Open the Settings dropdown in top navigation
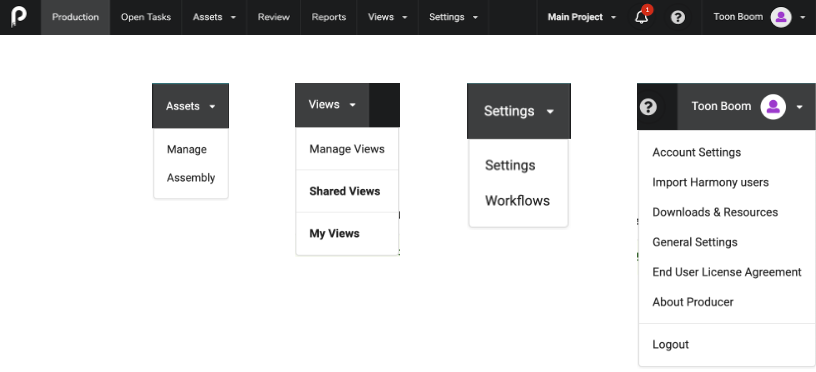The height and width of the screenshot is (372, 816). click(453, 17)
